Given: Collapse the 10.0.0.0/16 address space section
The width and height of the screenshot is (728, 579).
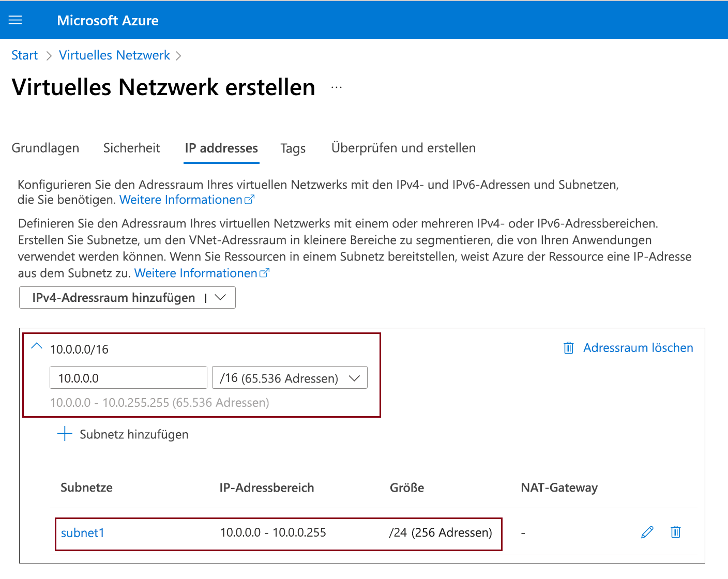Looking at the screenshot, I should 36,347.
